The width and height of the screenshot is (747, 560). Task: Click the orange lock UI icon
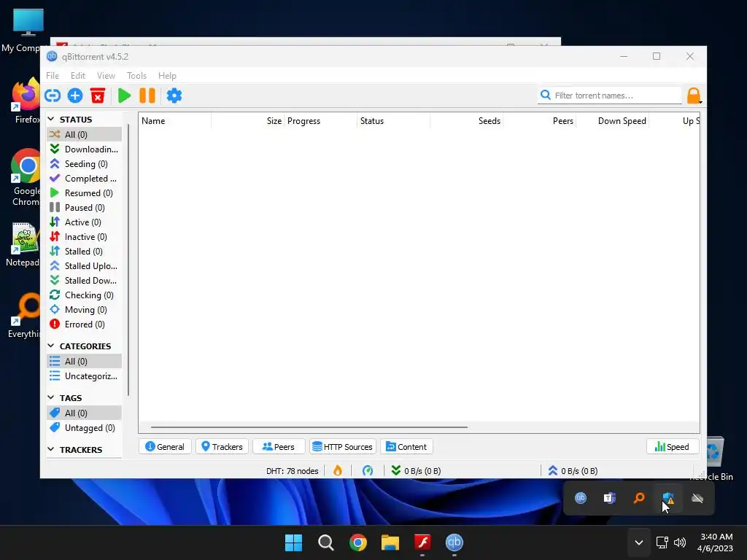coord(694,96)
